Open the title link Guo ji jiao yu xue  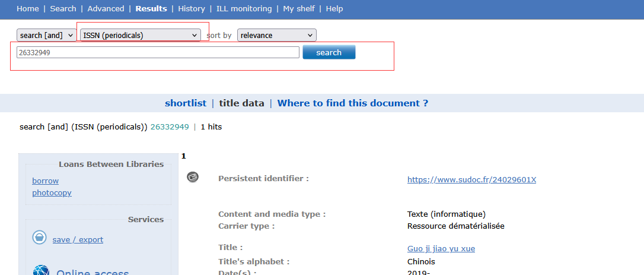click(x=441, y=249)
